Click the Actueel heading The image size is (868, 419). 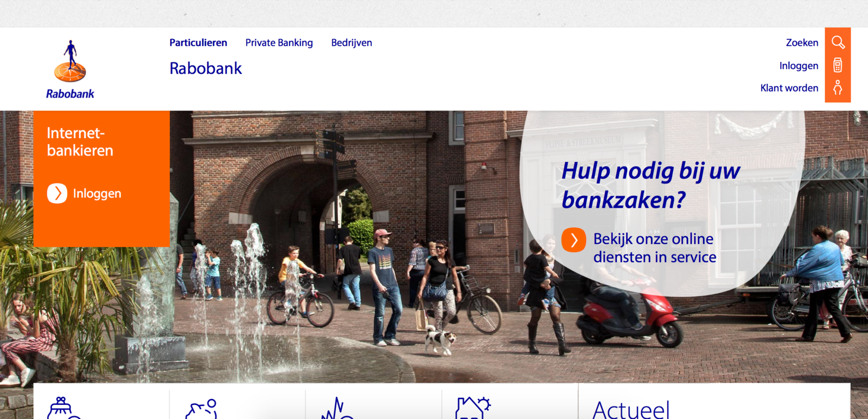[x=631, y=409]
